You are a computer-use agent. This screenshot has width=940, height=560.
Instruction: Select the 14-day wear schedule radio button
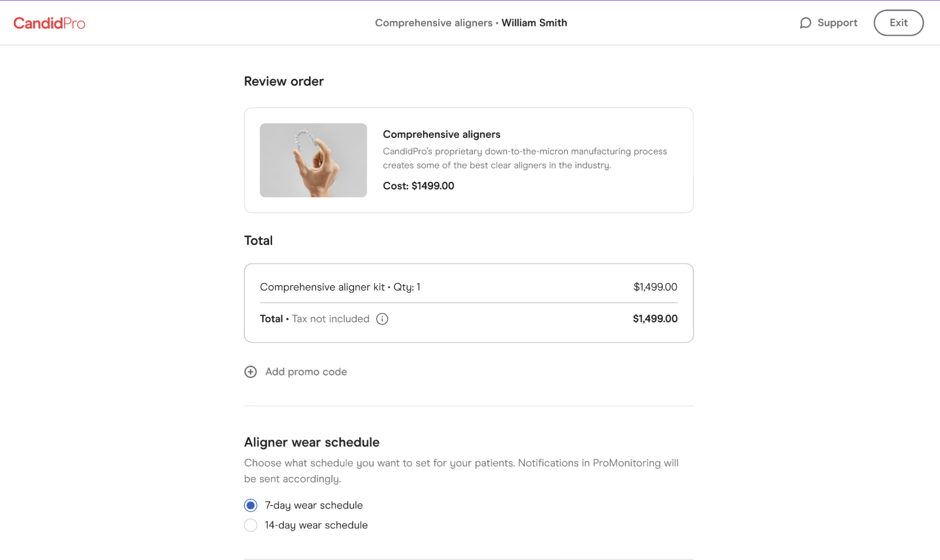(251, 525)
